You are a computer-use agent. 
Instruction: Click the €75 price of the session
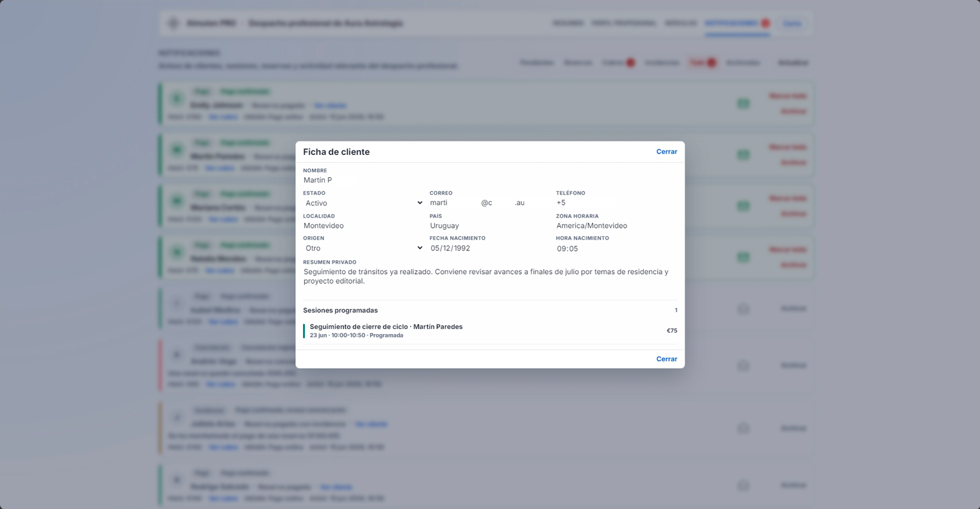tap(672, 331)
